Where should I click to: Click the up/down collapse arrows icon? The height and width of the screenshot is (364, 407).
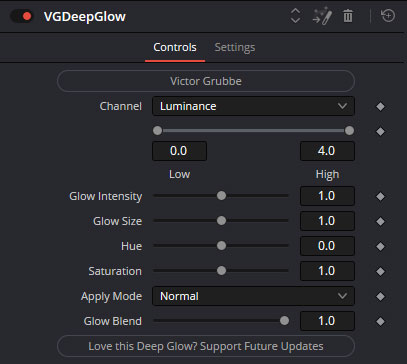click(296, 16)
